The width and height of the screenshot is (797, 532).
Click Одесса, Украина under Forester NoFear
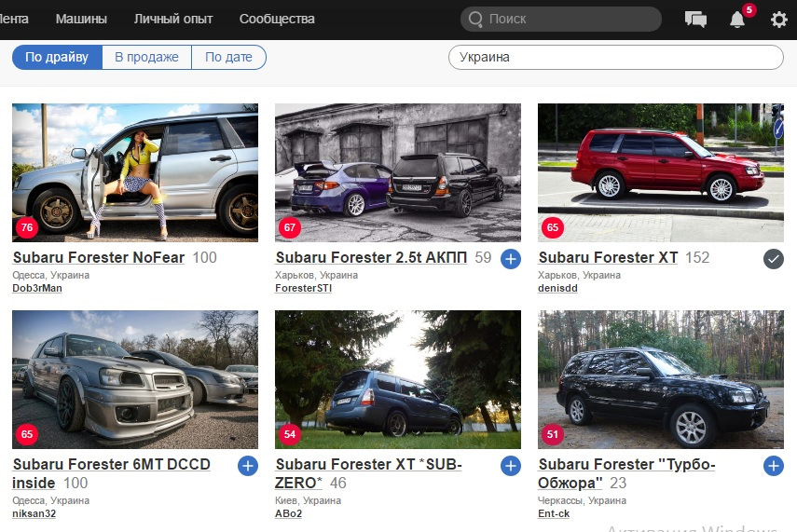pyautogui.click(x=51, y=275)
